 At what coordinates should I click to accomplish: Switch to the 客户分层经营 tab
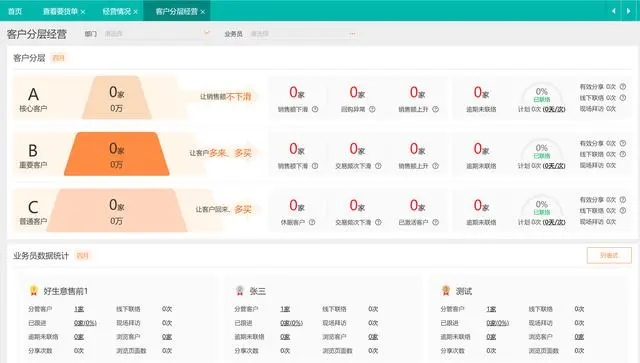(x=176, y=11)
